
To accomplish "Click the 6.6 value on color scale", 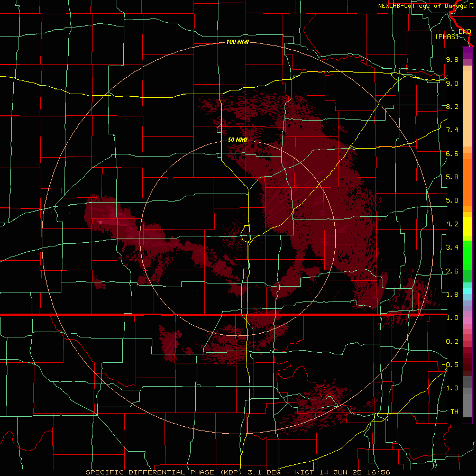I will (452, 153).
